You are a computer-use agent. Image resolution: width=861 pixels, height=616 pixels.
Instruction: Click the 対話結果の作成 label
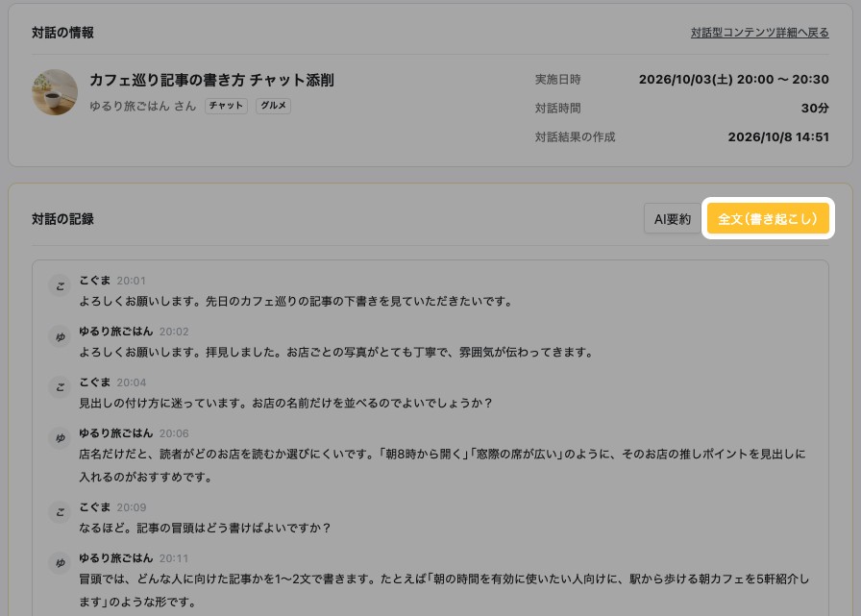(x=575, y=136)
